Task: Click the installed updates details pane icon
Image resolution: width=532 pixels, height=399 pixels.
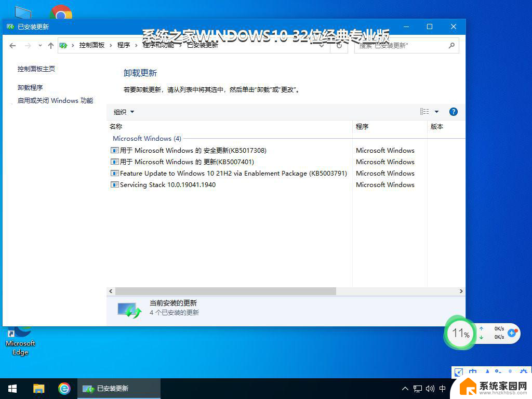Action: click(129, 310)
